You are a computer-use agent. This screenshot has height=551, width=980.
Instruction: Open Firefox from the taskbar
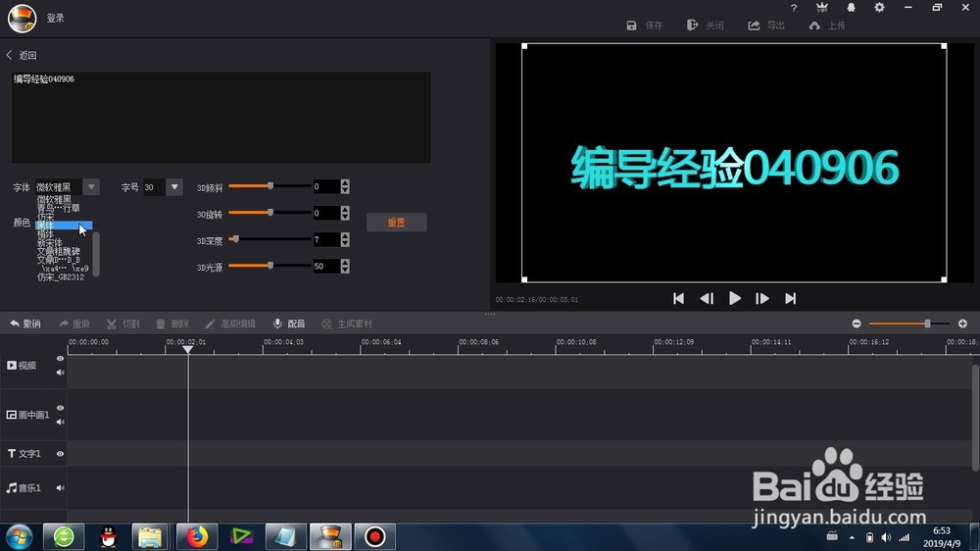click(197, 536)
